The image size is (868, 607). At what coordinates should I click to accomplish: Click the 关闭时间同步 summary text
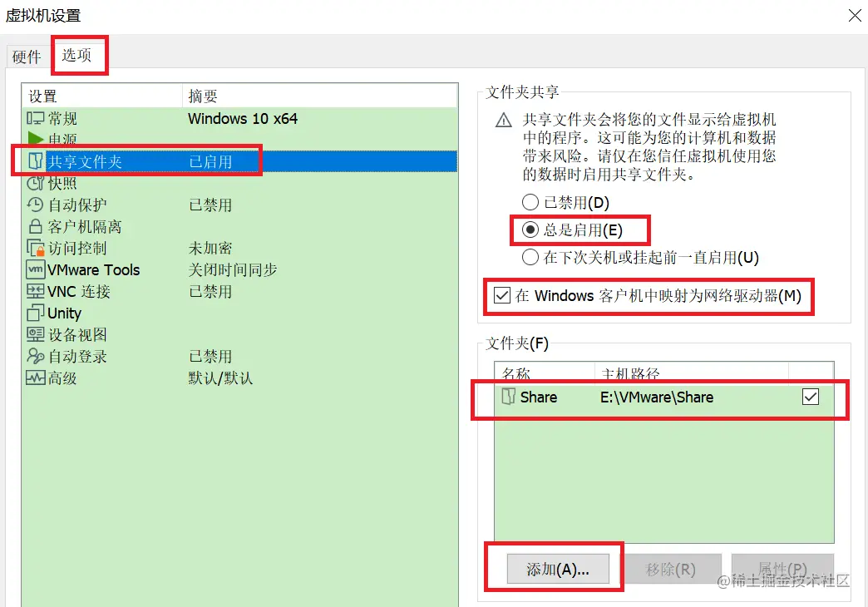233,269
